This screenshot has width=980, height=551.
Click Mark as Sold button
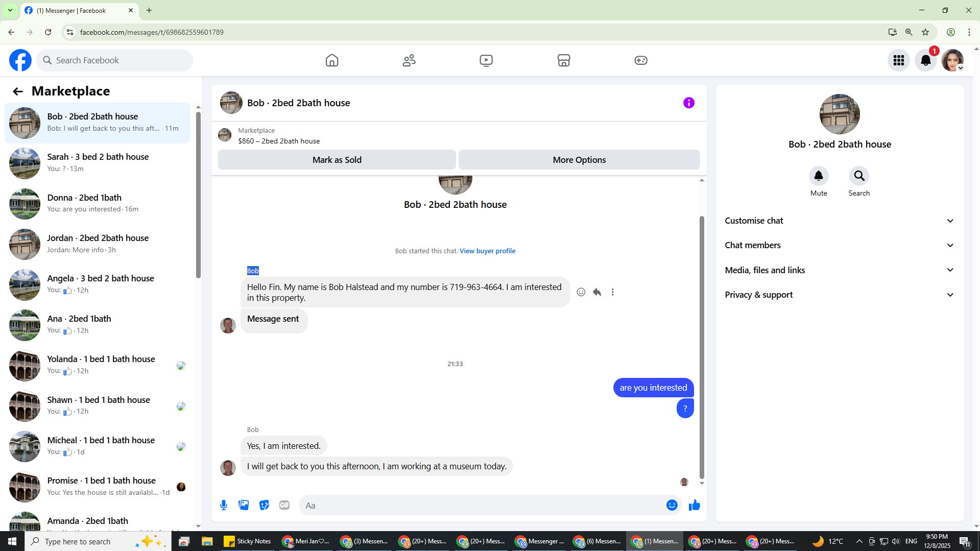coord(337,160)
